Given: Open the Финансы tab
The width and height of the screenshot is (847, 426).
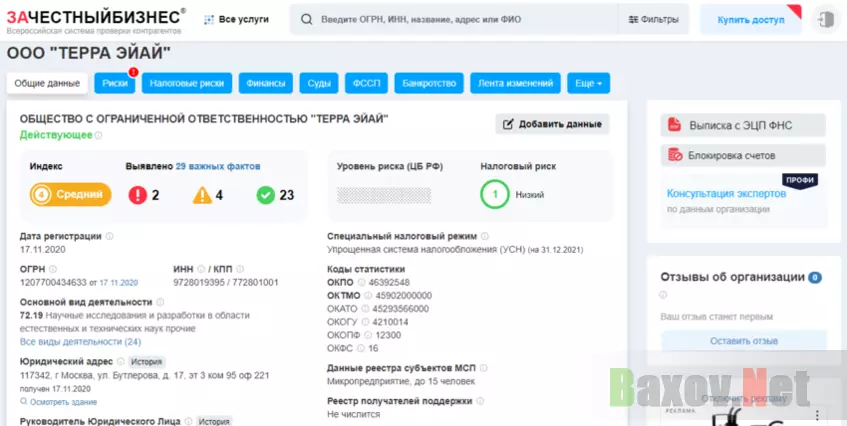Looking at the screenshot, I should pos(266,83).
